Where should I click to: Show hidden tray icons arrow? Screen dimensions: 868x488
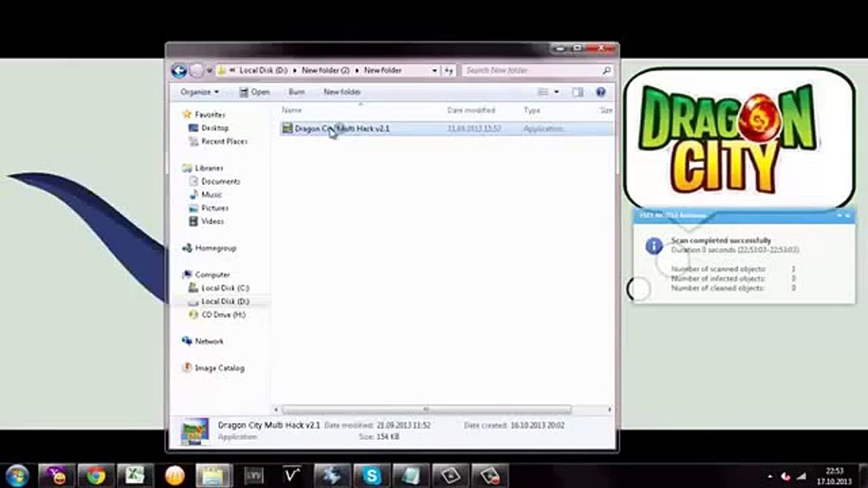point(770,476)
